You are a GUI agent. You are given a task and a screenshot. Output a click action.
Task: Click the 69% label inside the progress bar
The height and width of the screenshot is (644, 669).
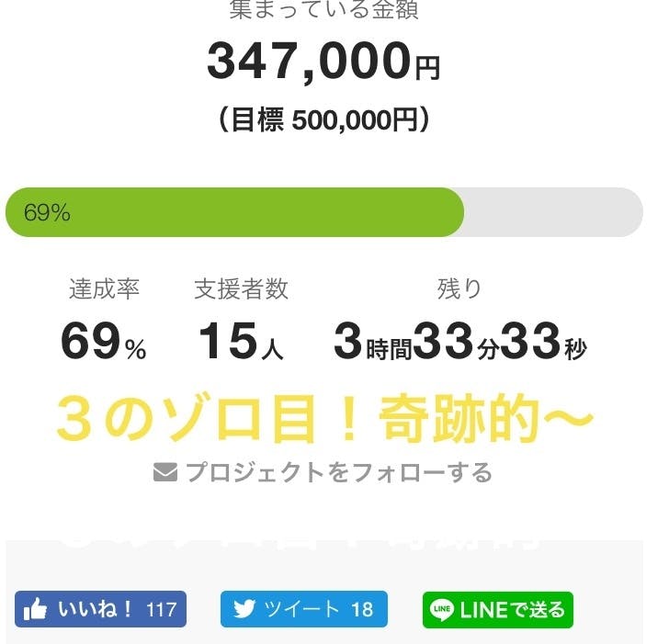pyautogui.click(x=47, y=212)
